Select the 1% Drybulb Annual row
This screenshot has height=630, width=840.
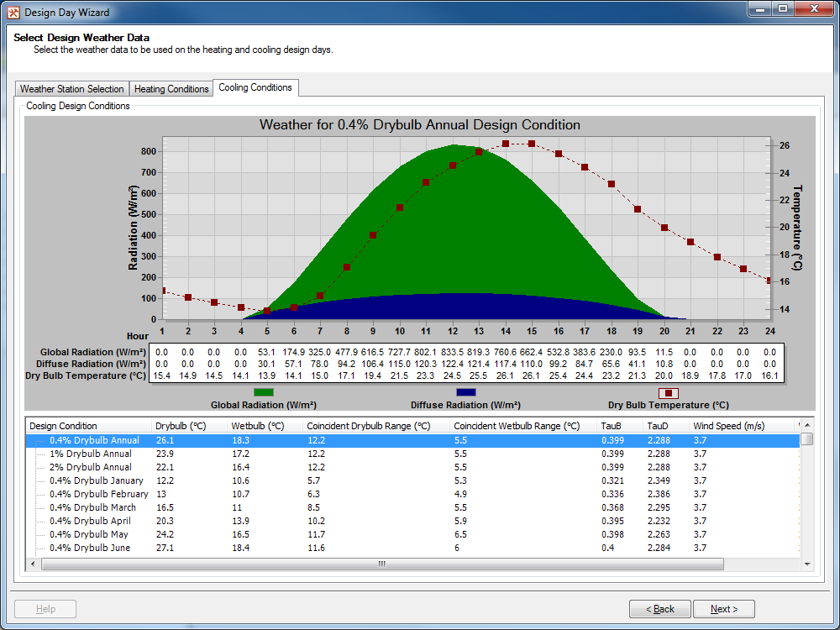point(412,454)
